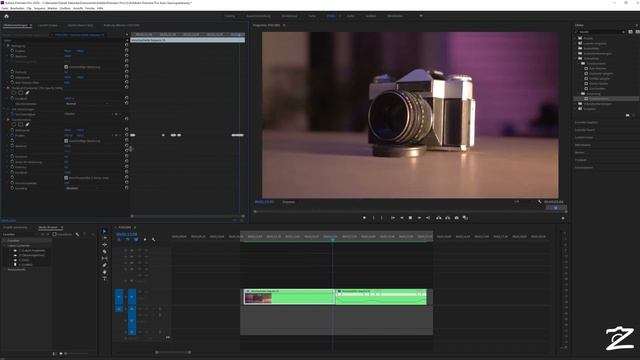The height and width of the screenshot is (360, 640).
Task: Select the Type tool
Action: pyautogui.click(x=104, y=278)
